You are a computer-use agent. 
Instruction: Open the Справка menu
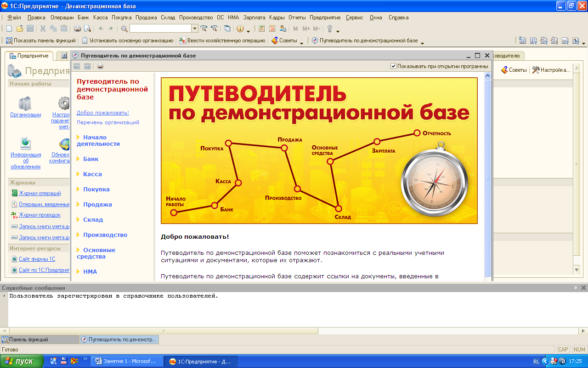coord(398,17)
